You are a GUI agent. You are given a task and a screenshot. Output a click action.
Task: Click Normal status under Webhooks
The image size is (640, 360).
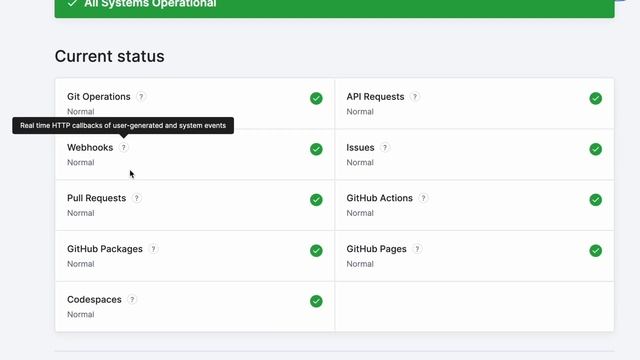tap(80, 162)
